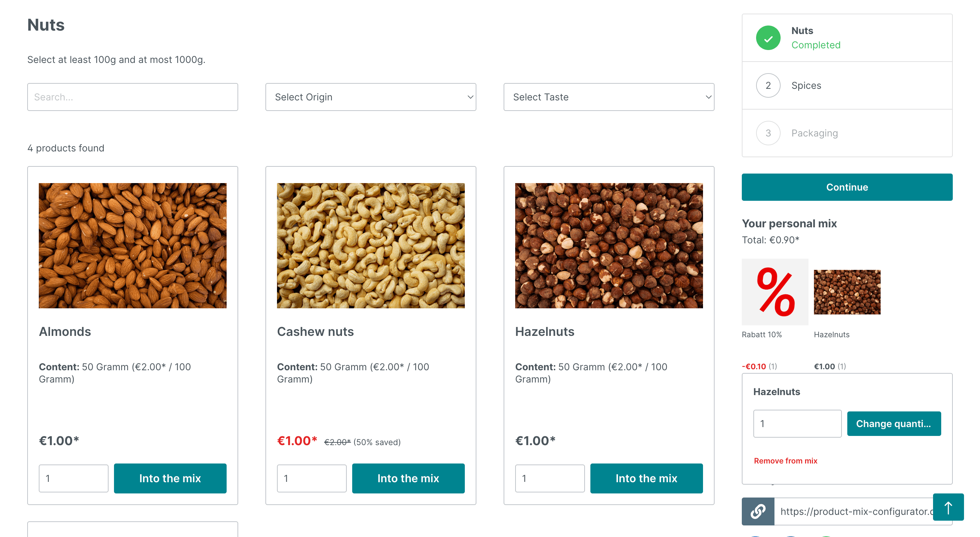Open the Packaging step
This screenshot has height=537, width=980.
[x=814, y=133]
